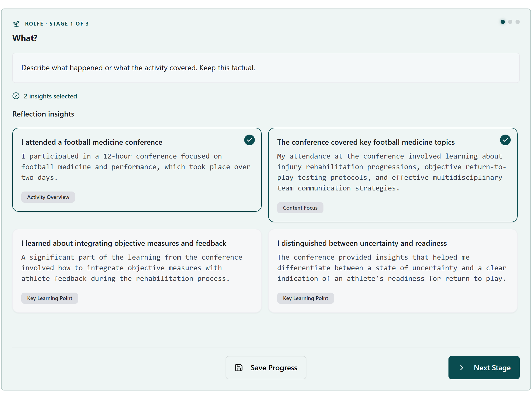The width and height of the screenshot is (532, 399).
Task: Click the sprout icon beside Rolfe stage
Action: pos(16,24)
